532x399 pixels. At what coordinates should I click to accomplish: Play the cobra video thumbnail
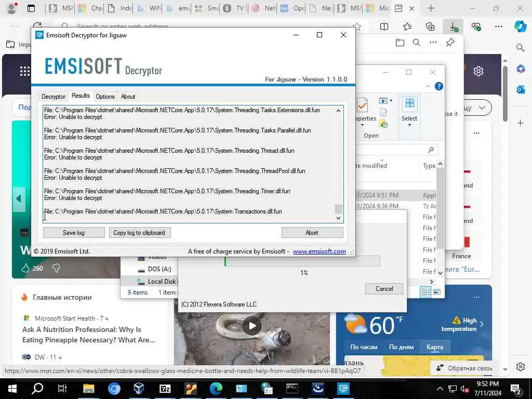click(252, 326)
